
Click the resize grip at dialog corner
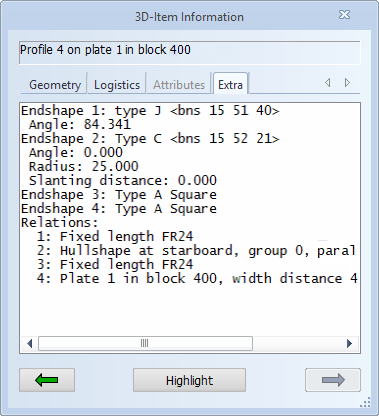tap(366, 402)
